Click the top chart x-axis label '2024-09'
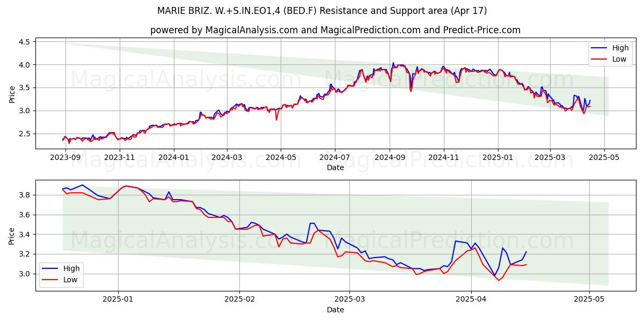Screen dimensions: 644x322 click(390, 158)
